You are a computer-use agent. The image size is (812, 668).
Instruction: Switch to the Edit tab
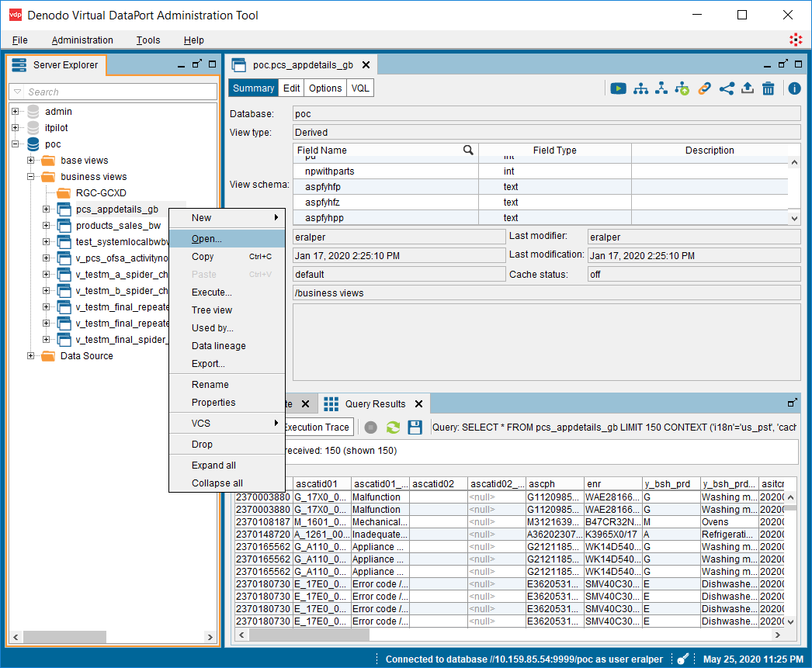[292, 88]
